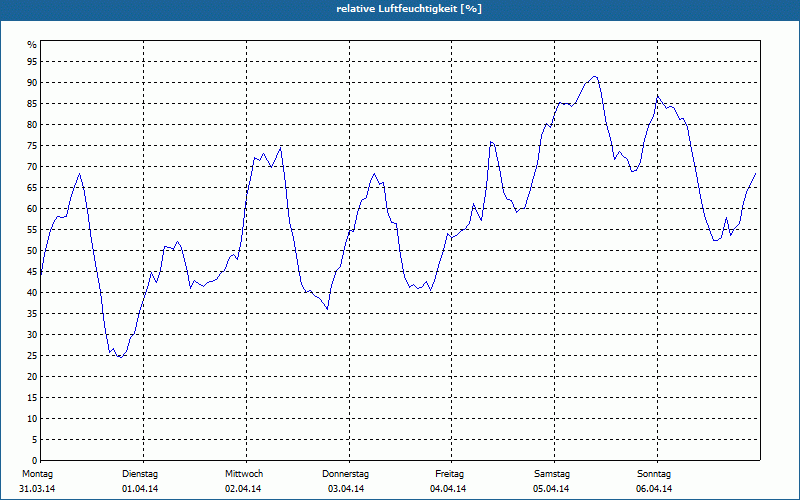
Task: Select the Freitag day label
Action: pyautogui.click(x=449, y=474)
